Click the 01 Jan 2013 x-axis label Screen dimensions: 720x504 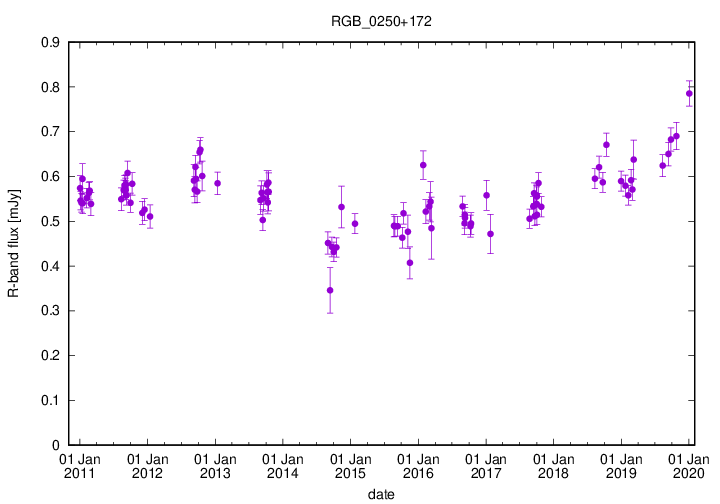[x=215, y=464]
